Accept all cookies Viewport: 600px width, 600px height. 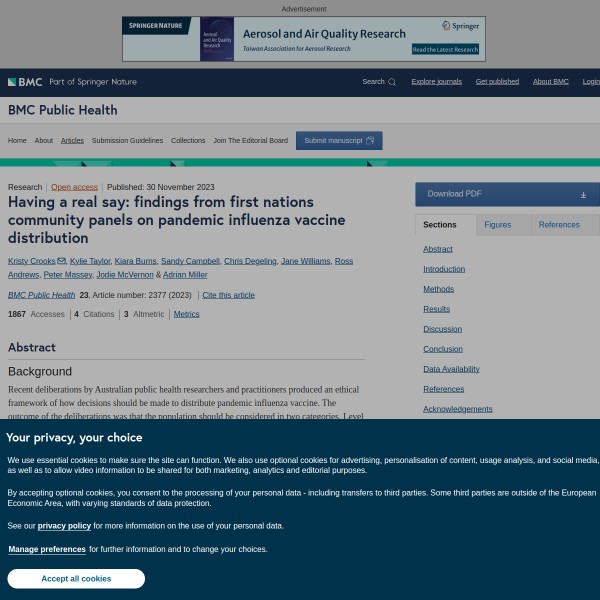click(x=76, y=579)
